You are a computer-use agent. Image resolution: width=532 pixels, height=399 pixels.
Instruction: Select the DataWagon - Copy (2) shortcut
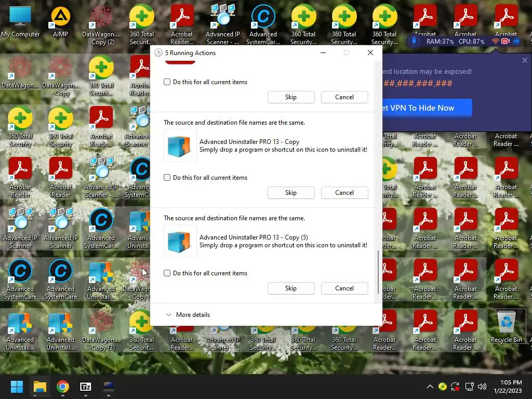pyautogui.click(x=101, y=25)
